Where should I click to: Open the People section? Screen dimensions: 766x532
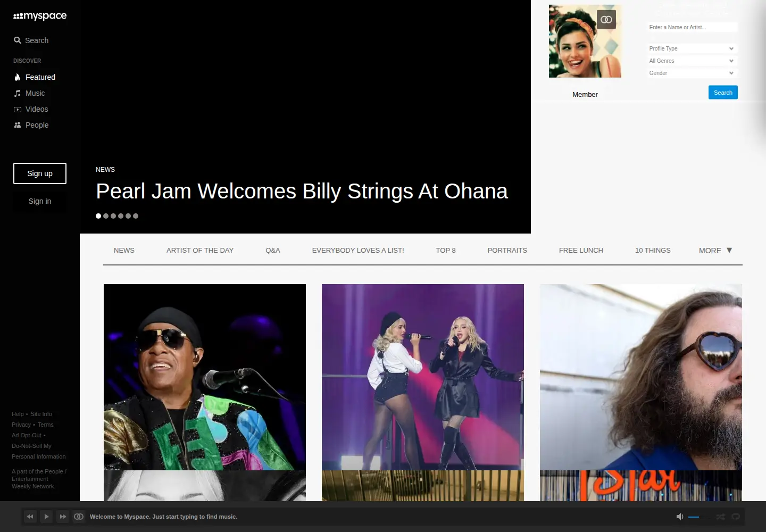click(31, 125)
